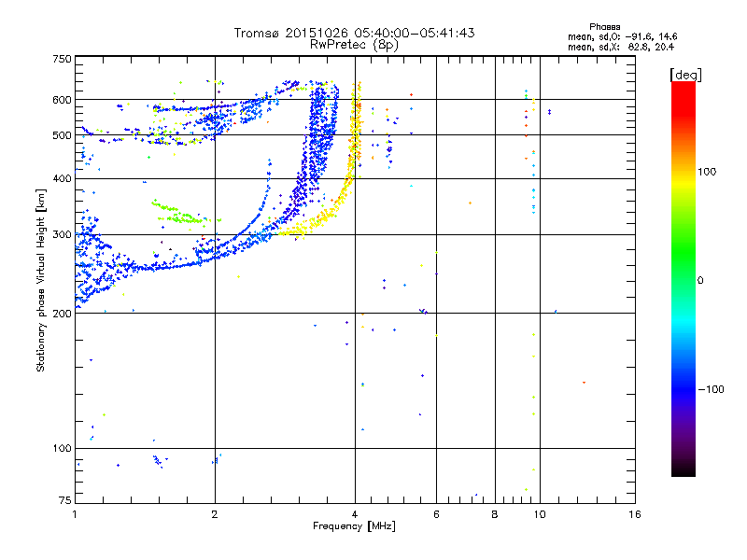
Task: Click the y-axis tick label 500
Action: click(62, 135)
